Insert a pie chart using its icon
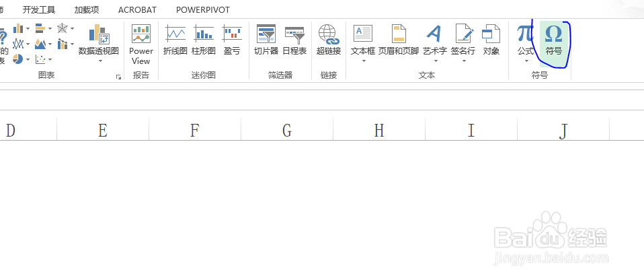This screenshot has height=280, width=644. [x=18, y=59]
